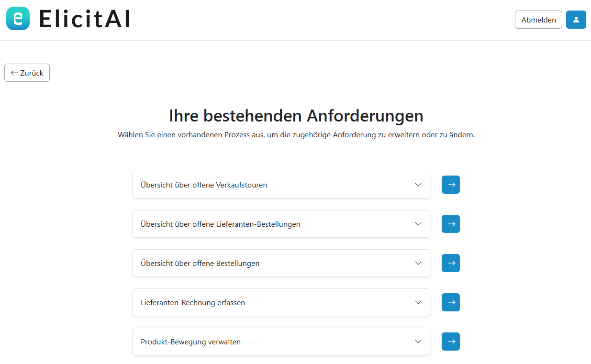Image resolution: width=591 pixels, height=364 pixels.
Task: Open arrow for offene Lieferanten-Bestellungen
Action: click(x=450, y=224)
